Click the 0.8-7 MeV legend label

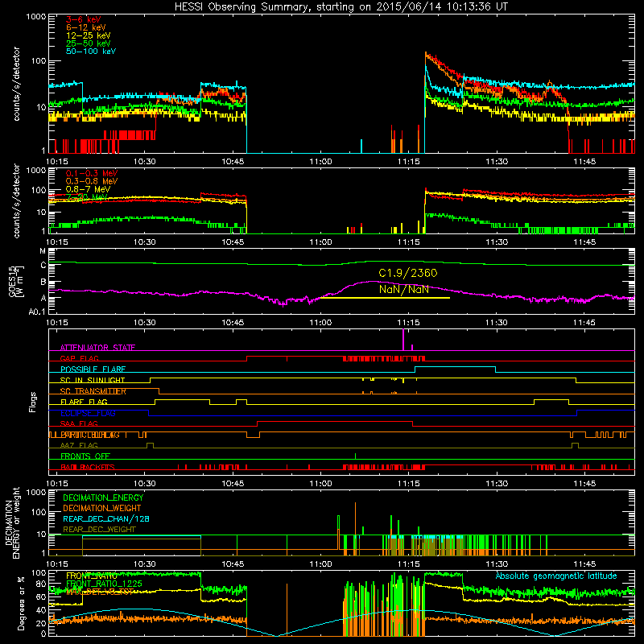coord(88,189)
